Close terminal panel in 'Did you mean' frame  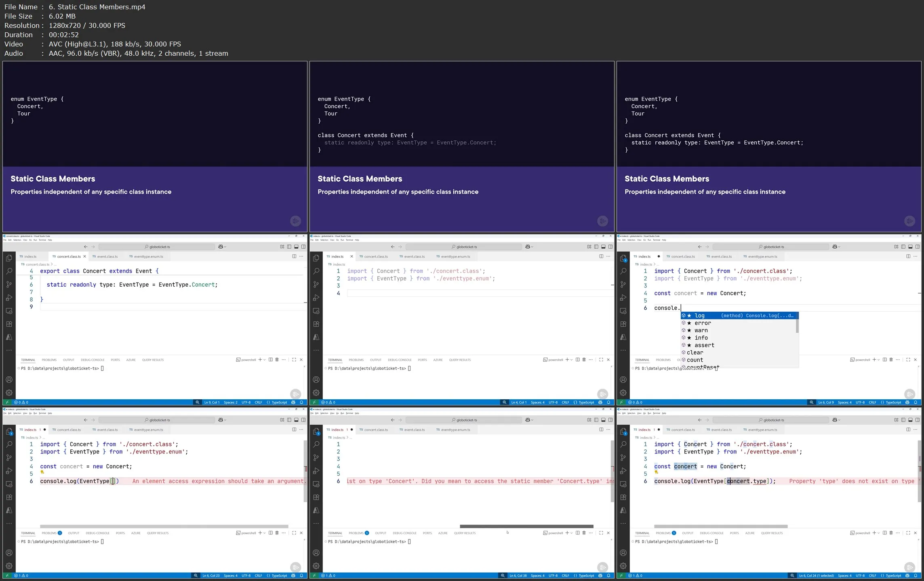(x=608, y=533)
